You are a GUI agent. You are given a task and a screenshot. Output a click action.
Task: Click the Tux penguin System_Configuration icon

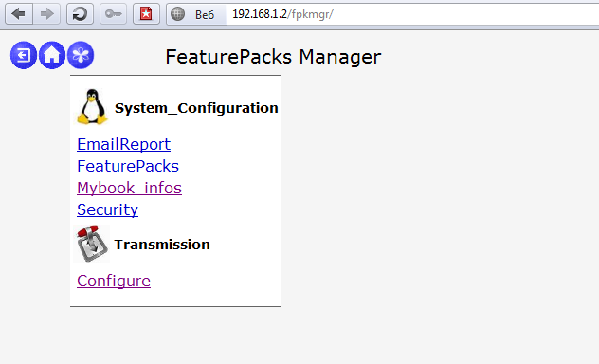pyautogui.click(x=92, y=107)
